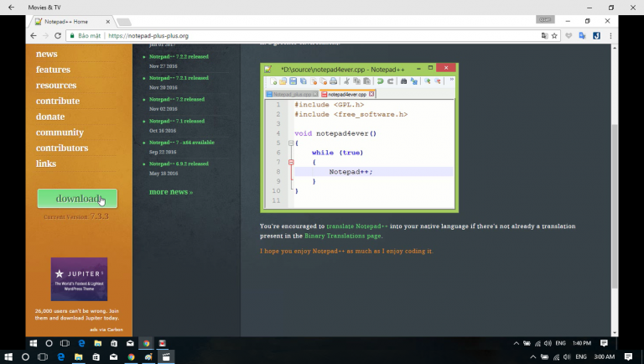
Task: Open Notepad++ 7 - x64 available link
Action: pyautogui.click(x=181, y=143)
